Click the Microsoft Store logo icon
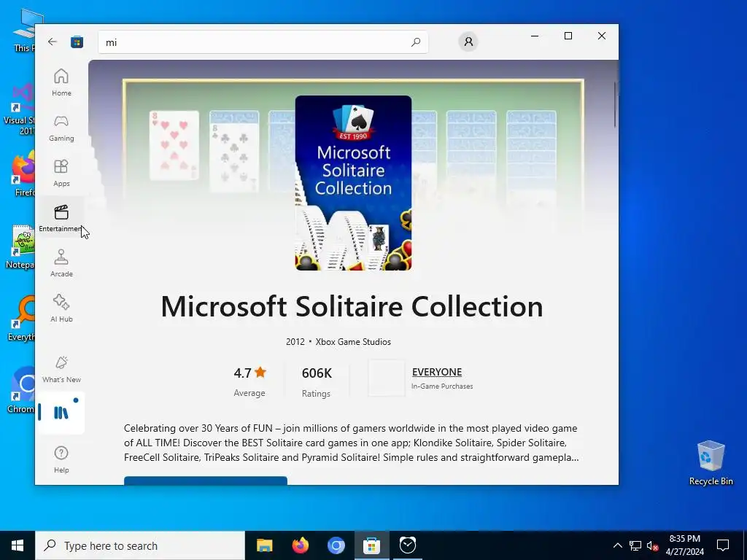 (x=77, y=42)
